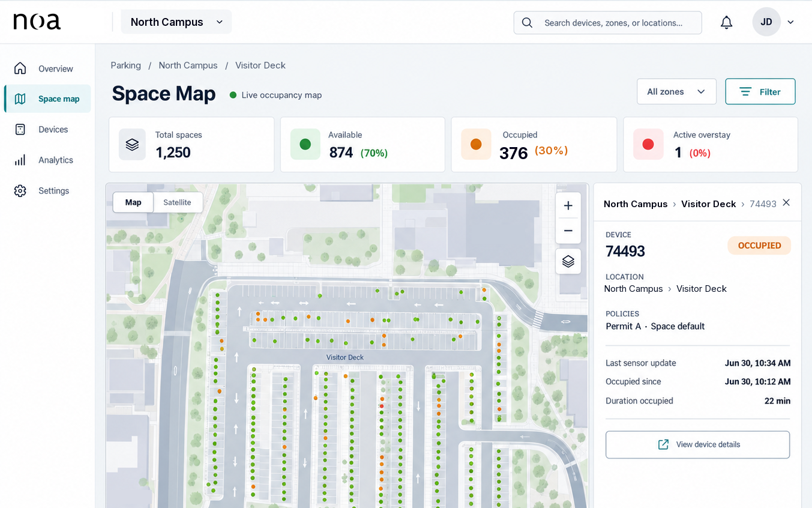812x508 pixels.
Task: Close the device 74493 panel
Action: point(786,203)
